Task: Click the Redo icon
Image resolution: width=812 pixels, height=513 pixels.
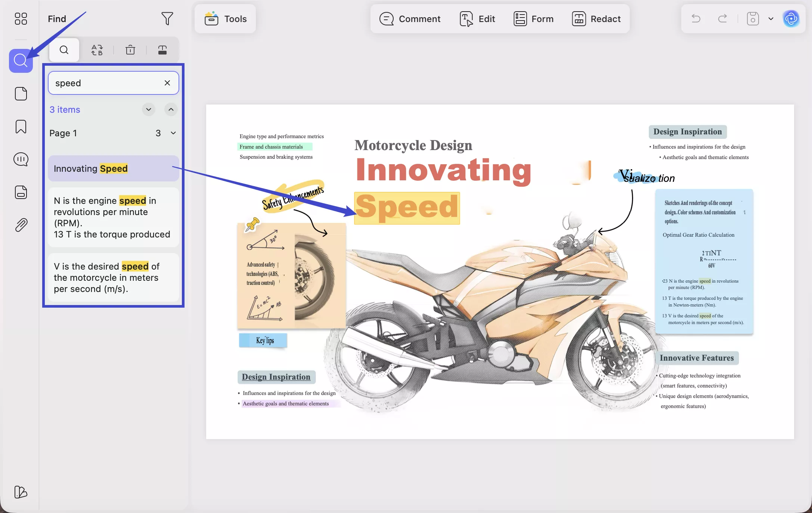Action: click(722, 19)
